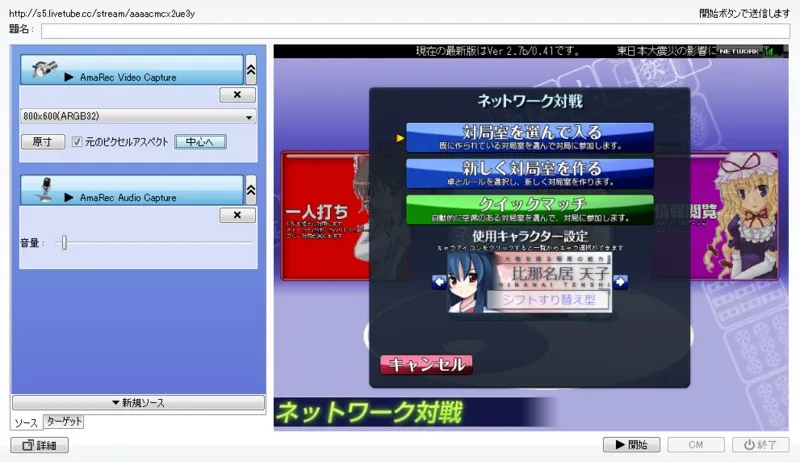Select previous character with left arrow

pos(438,281)
